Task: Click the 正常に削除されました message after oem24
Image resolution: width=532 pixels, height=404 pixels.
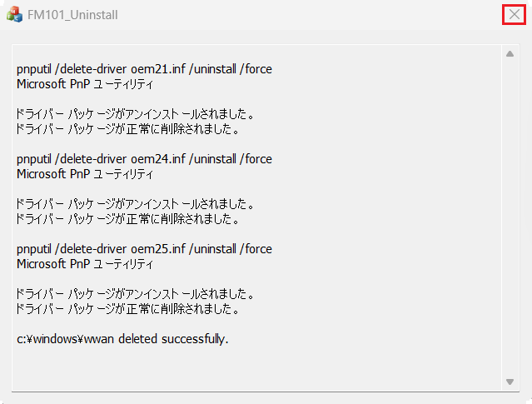Action: pos(127,219)
